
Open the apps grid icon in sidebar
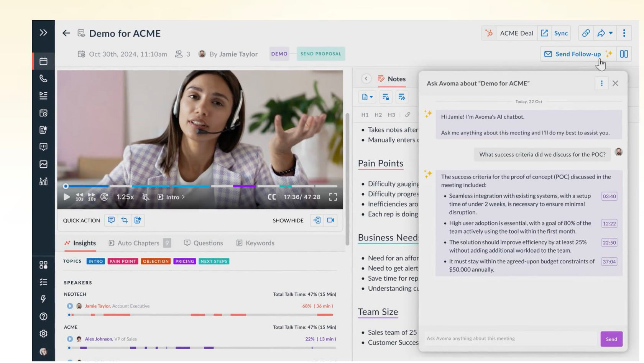(x=43, y=265)
